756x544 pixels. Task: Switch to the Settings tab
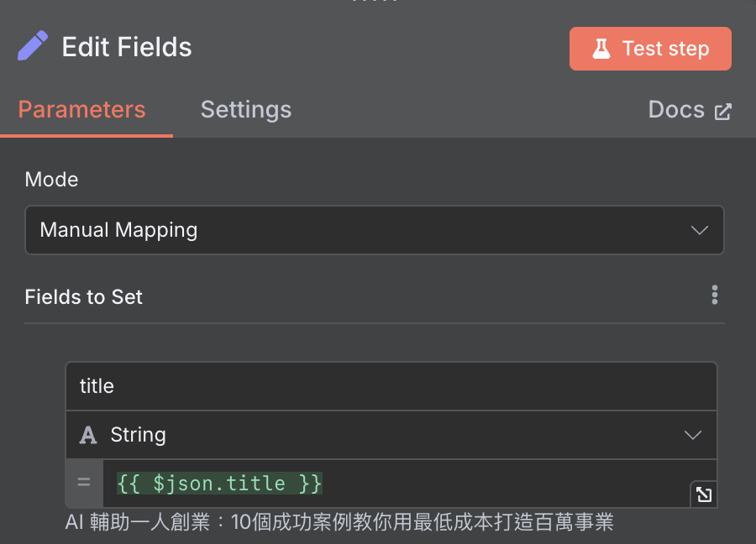[x=246, y=109]
